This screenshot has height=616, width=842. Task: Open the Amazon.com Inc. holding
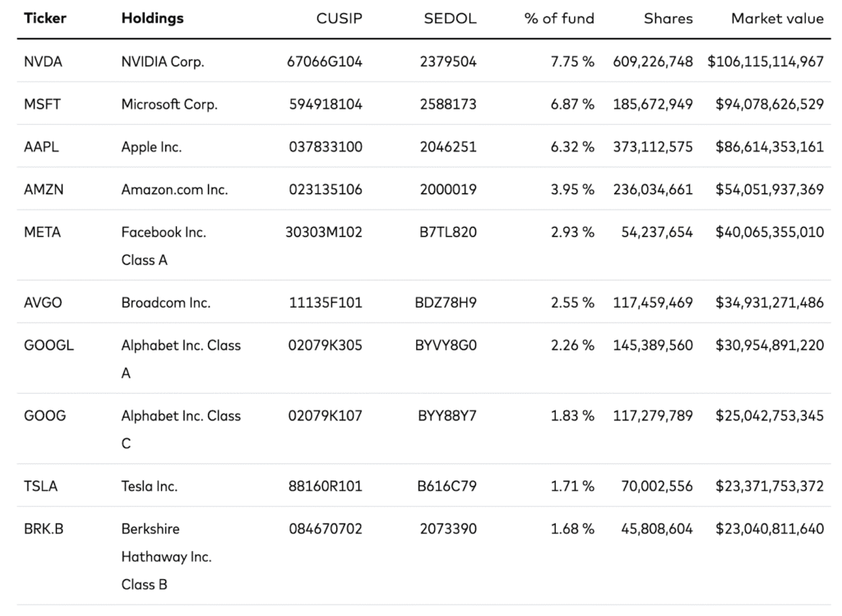pos(174,190)
